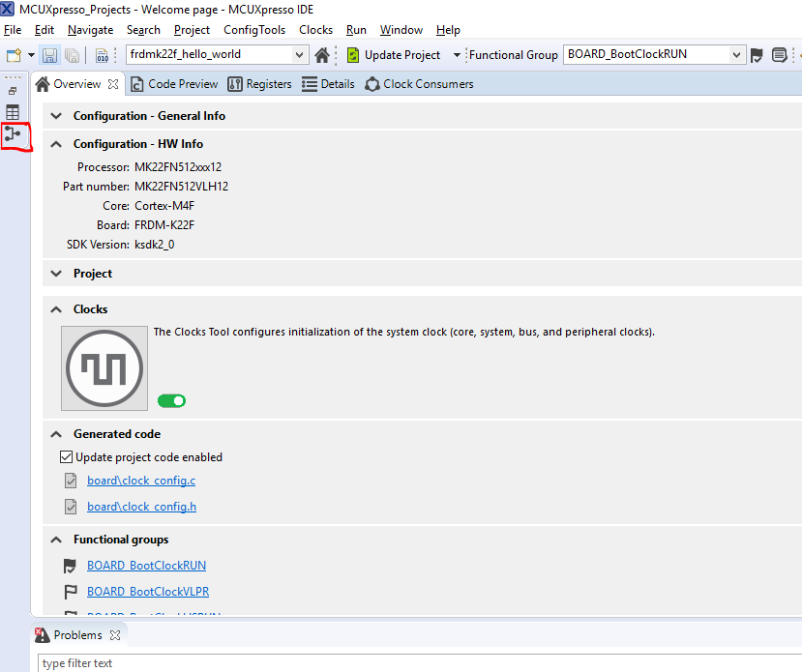This screenshot has width=802, height=672.
Task: Select the FRDM-K22F board text
Action: tap(164, 225)
